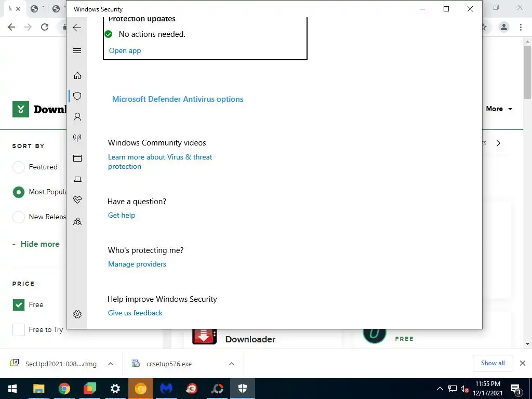Image resolution: width=532 pixels, height=399 pixels.
Task: Click the Get help link
Action: click(x=122, y=215)
